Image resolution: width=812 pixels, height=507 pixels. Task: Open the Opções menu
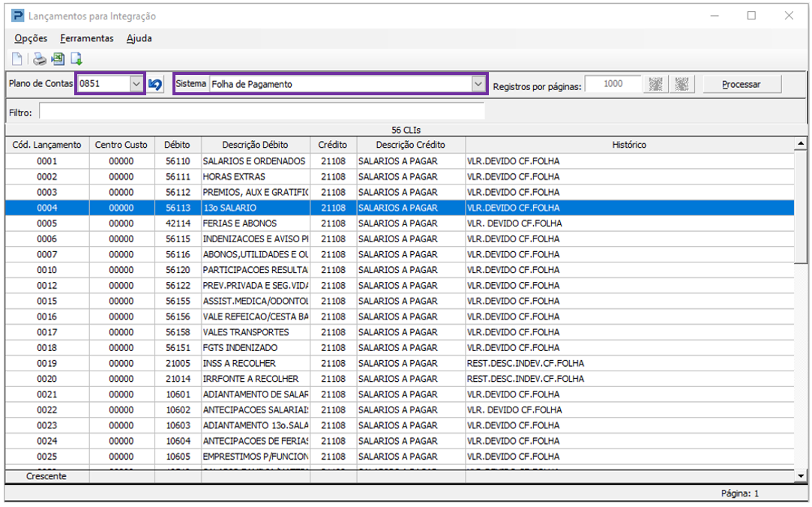31,38
